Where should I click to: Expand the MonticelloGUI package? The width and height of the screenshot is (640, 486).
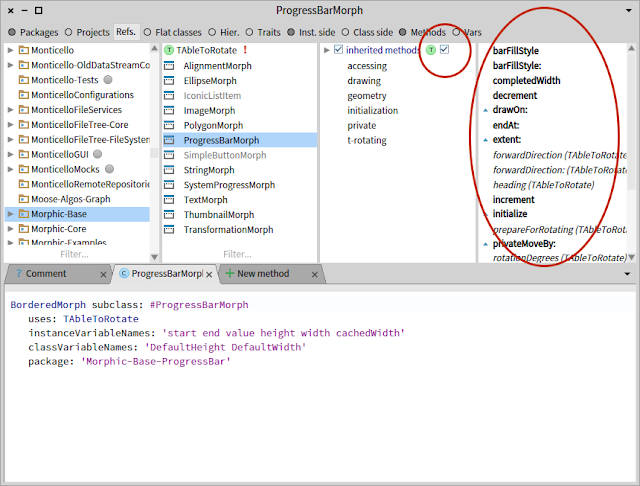pyautogui.click(x=11, y=154)
